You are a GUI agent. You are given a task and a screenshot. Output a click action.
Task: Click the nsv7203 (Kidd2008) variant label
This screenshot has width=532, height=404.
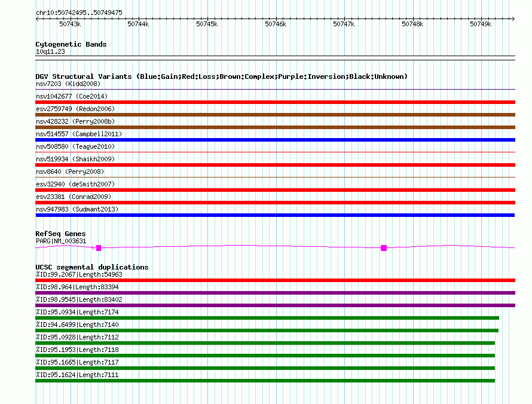point(68,84)
